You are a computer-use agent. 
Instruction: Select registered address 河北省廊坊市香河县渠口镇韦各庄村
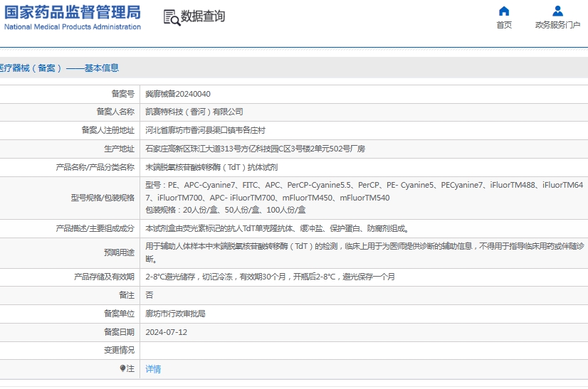(205, 130)
